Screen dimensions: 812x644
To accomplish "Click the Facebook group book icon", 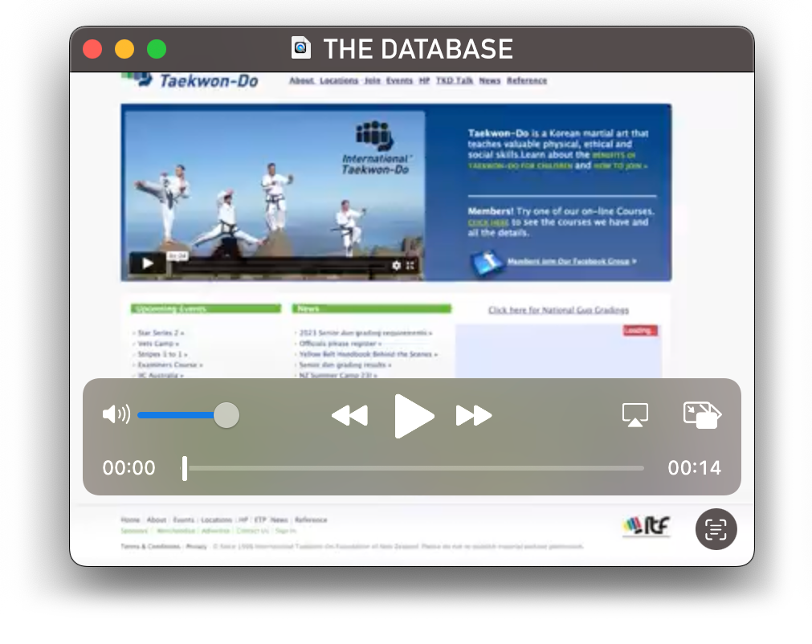I will point(487,262).
